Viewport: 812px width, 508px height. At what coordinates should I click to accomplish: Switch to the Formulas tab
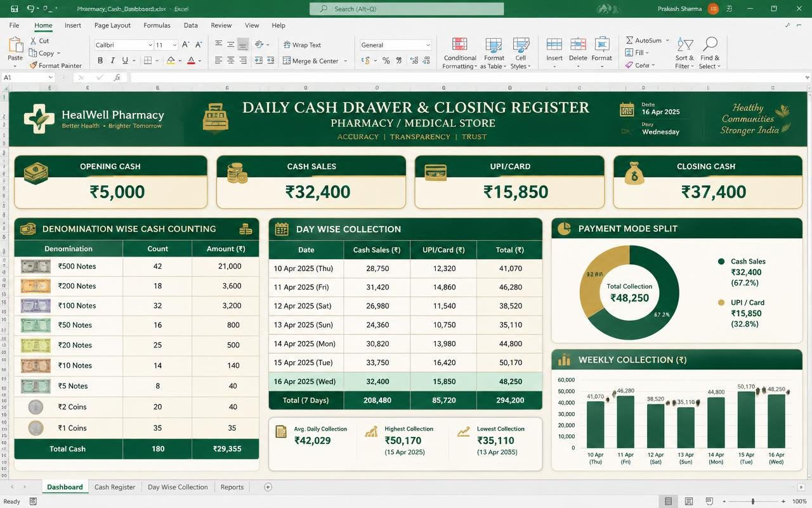pos(157,25)
